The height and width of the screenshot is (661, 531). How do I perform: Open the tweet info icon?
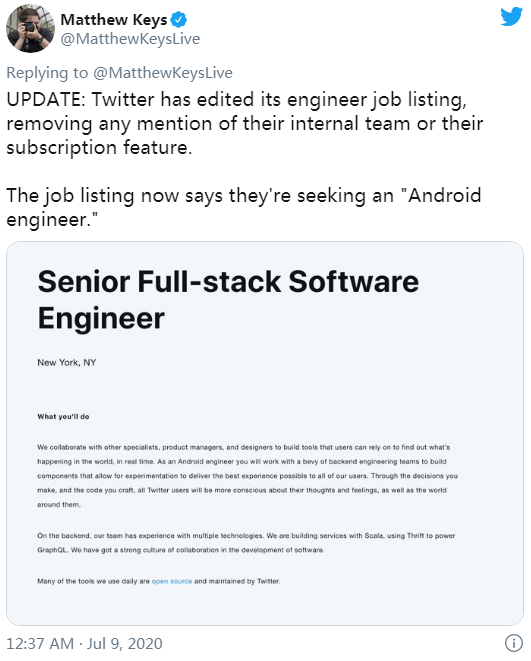point(513,643)
